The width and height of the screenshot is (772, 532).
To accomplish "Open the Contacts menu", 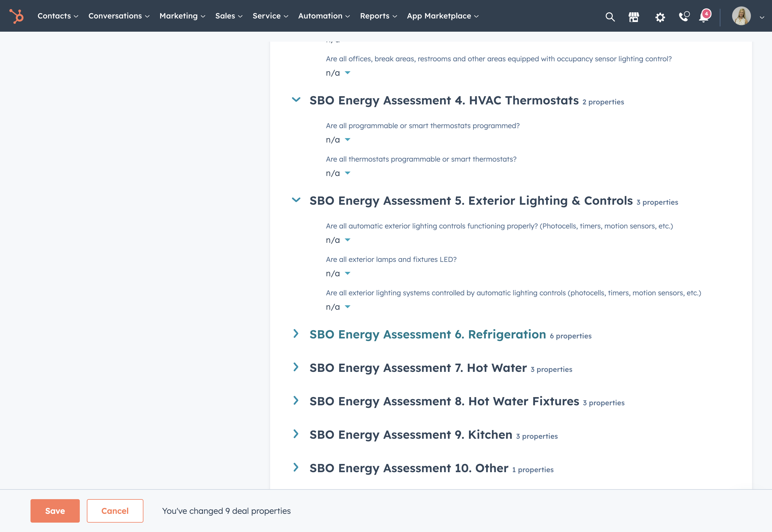I will (x=58, y=16).
